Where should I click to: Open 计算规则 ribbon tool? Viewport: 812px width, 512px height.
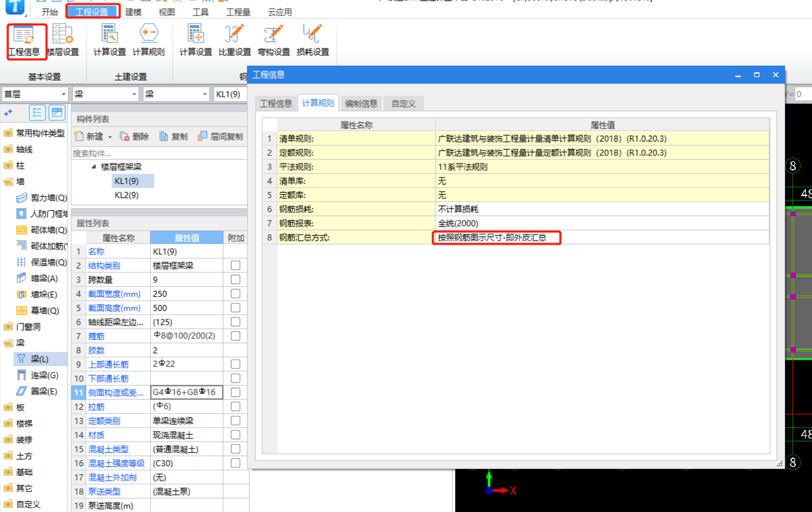click(x=149, y=40)
